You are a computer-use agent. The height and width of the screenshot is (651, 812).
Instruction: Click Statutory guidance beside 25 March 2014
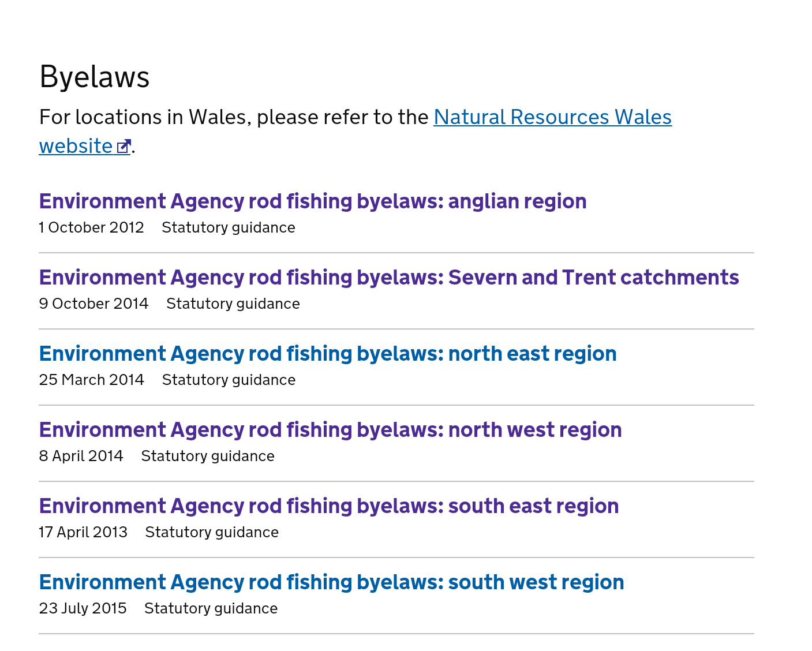(x=229, y=380)
